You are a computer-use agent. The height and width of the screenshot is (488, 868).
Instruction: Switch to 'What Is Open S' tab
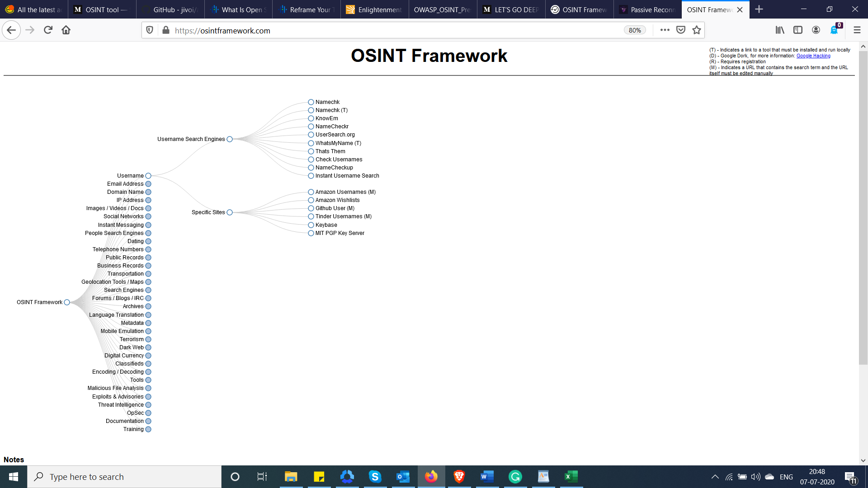[x=239, y=9]
